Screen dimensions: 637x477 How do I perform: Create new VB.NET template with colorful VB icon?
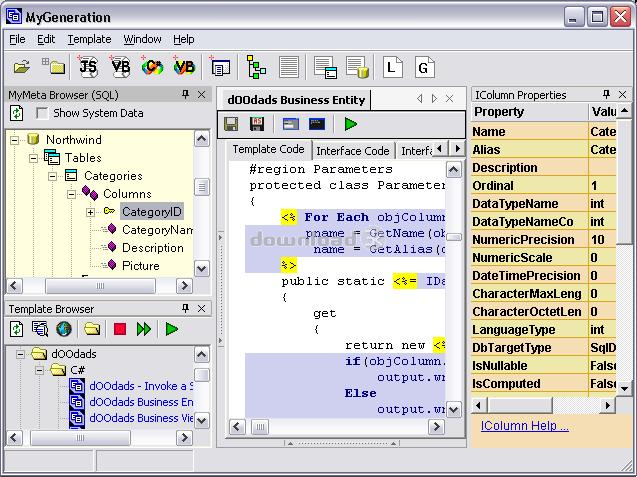[184, 66]
